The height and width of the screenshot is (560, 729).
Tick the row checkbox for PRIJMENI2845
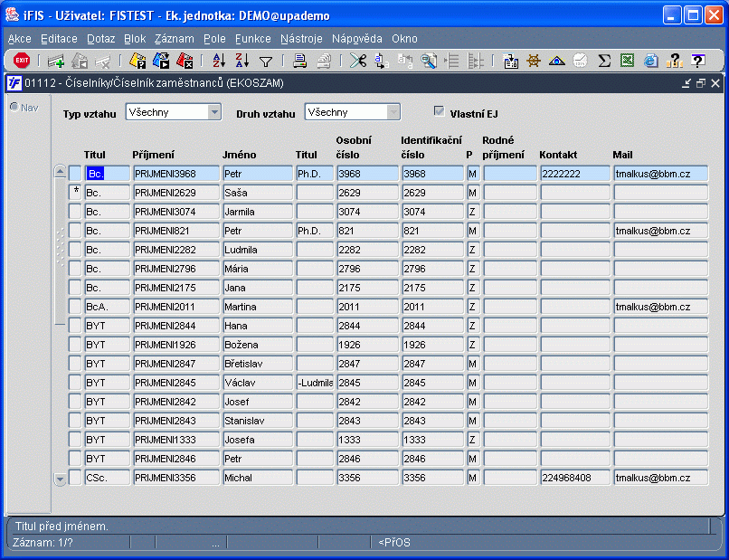coord(75,383)
